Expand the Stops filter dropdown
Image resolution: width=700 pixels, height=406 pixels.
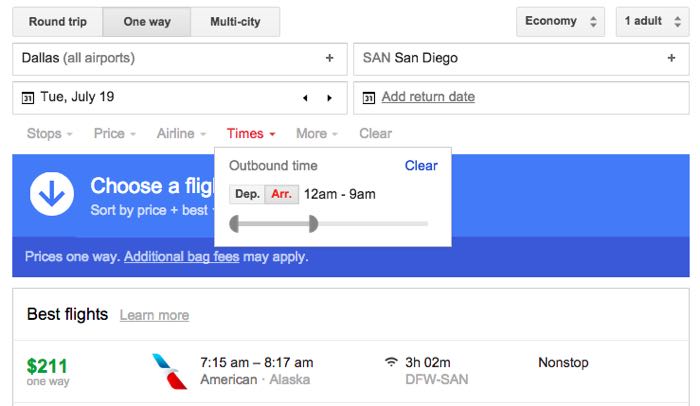tap(49, 134)
